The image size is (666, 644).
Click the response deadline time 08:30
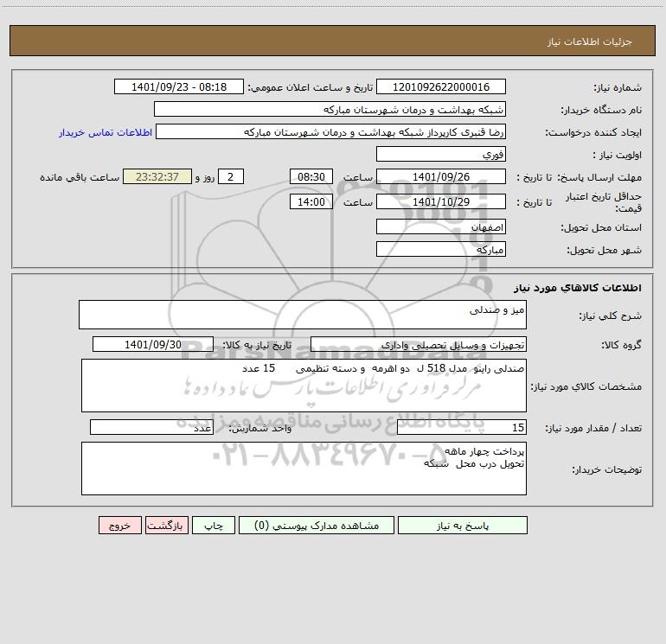click(x=311, y=176)
